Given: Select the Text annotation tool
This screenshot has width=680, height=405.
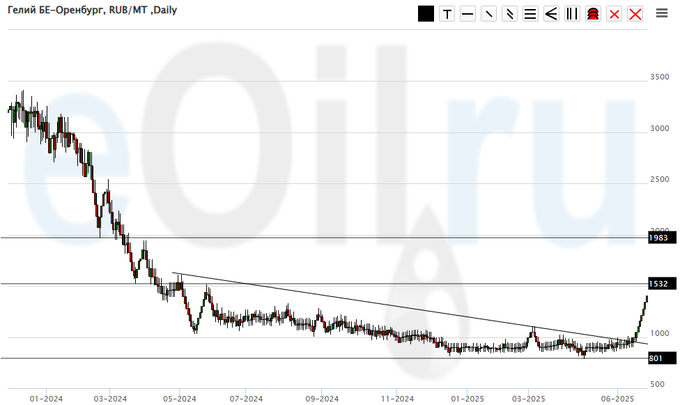Looking at the screenshot, I should point(446,14).
